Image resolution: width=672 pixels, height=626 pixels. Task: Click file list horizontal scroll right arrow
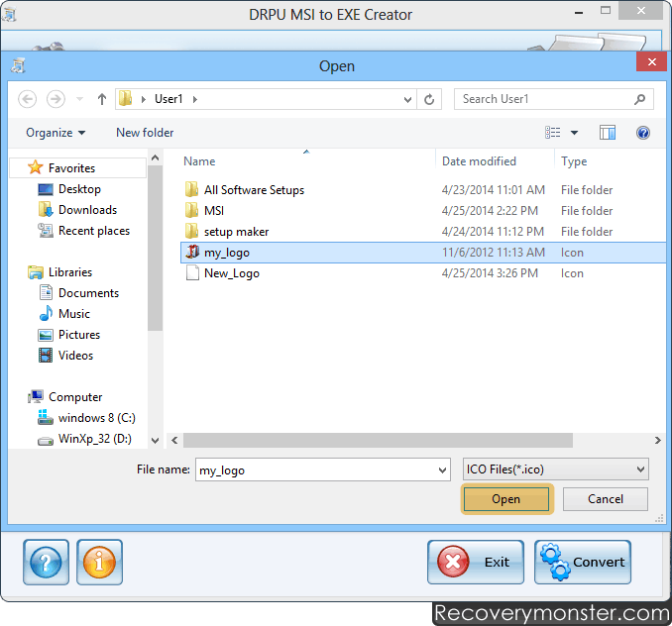(657, 440)
